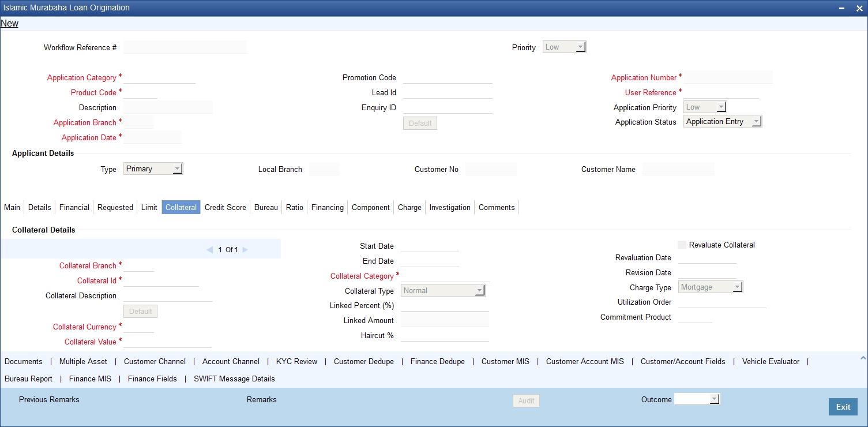Image resolution: width=868 pixels, height=427 pixels.
Task: Switch to the Details tab
Action: (x=40, y=207)
